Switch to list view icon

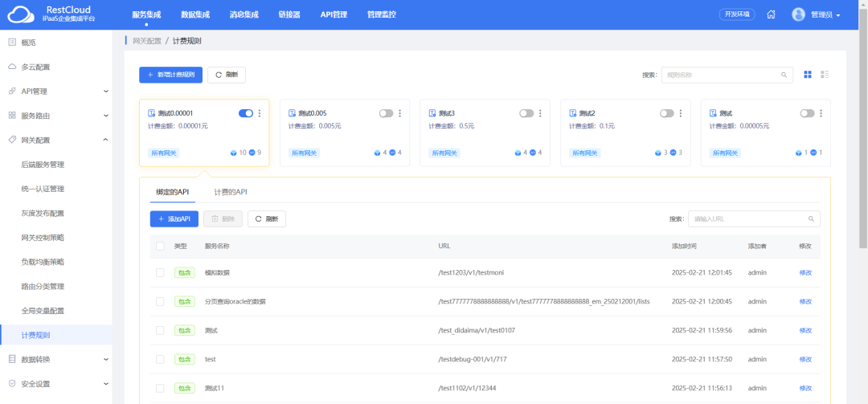point(825,75)
